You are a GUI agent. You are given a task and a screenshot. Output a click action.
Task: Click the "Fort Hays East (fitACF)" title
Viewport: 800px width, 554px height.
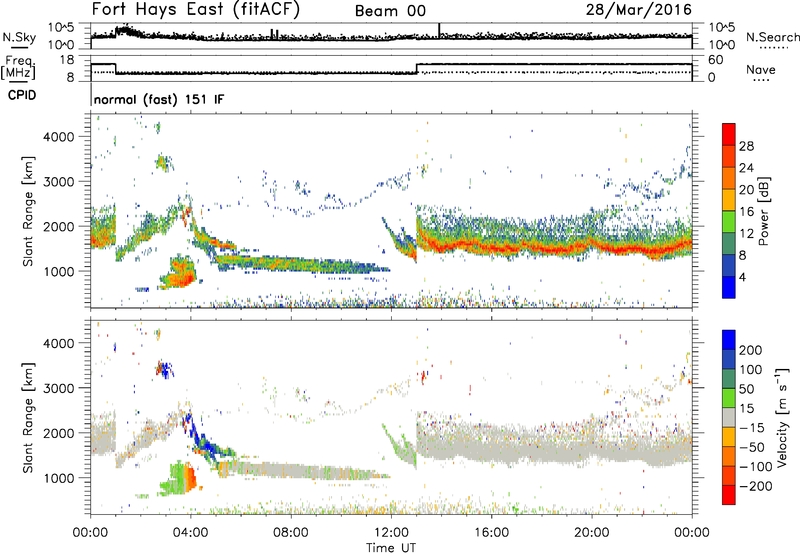click(196, 10)
